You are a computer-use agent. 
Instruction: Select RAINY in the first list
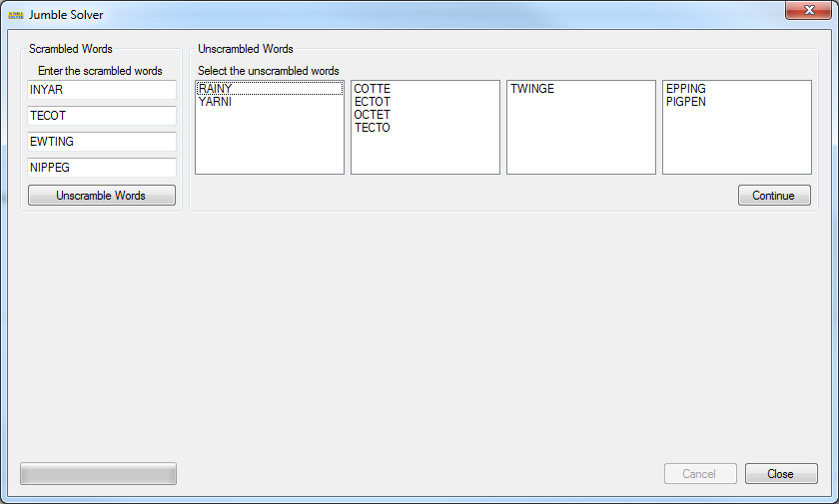click(216, 89)
